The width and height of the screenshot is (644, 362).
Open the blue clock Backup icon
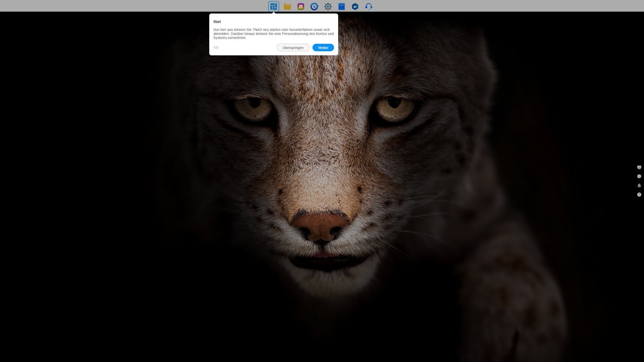(x=314, y=6)
